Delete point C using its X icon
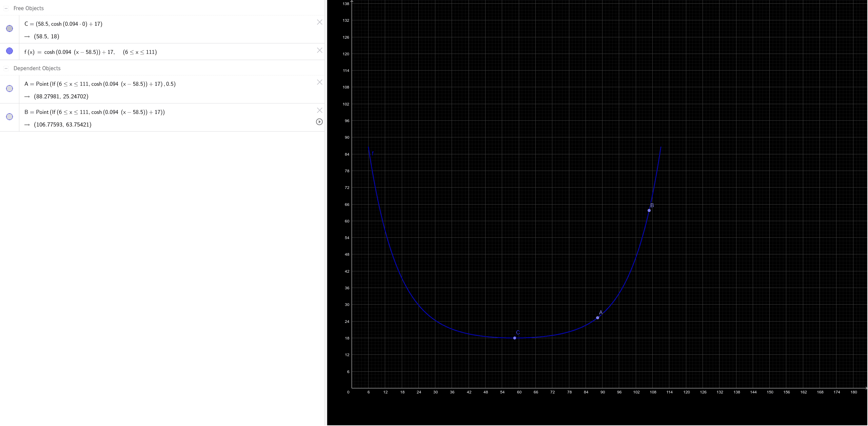 (x=319, y=22)
